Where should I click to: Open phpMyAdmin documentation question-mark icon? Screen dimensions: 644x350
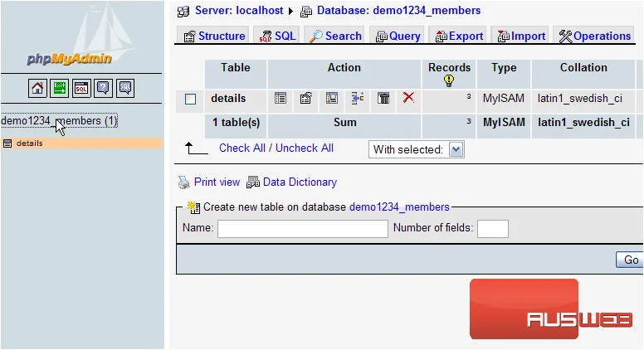tap(103, 88)
